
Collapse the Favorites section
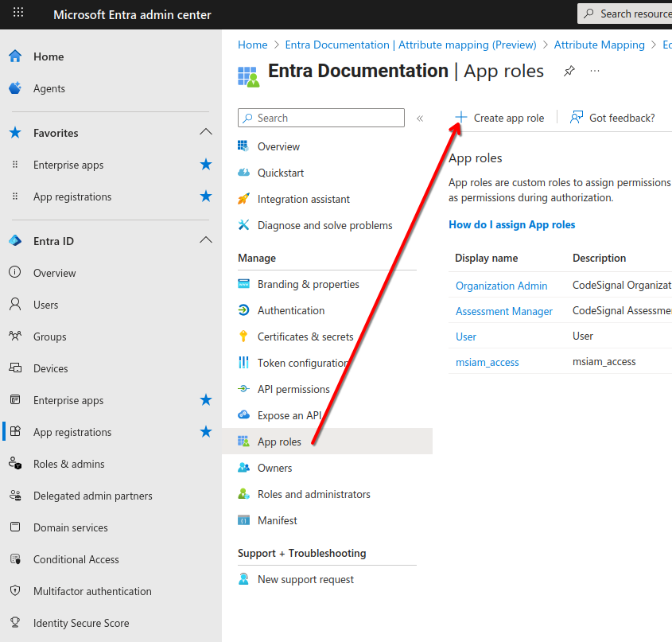click(x=206, y=132)
